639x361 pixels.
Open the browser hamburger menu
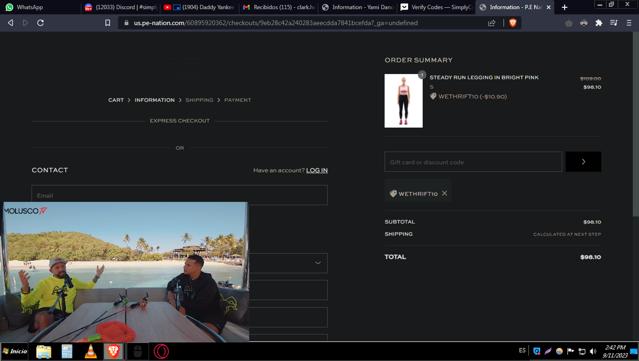click(x=629, y=23)
